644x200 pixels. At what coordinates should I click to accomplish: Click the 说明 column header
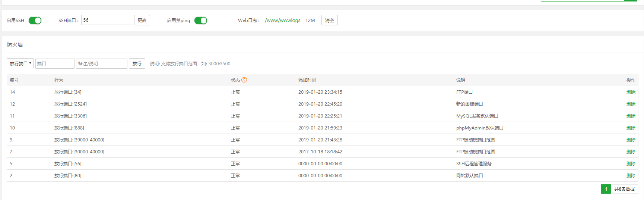click(x=461, y=80)
